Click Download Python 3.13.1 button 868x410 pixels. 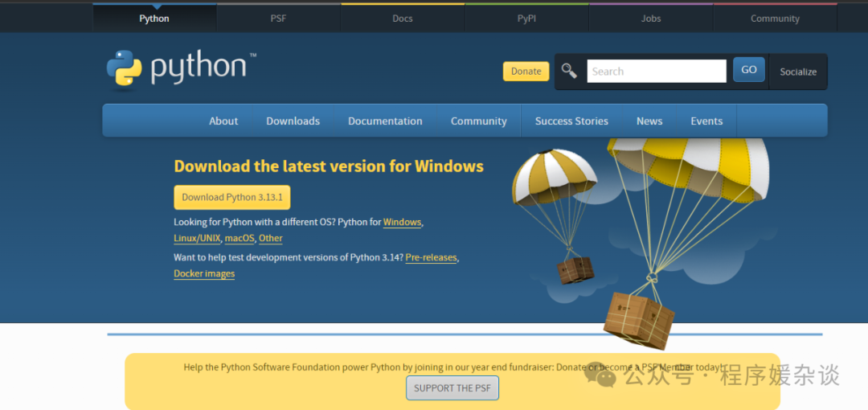coord(231,197)
